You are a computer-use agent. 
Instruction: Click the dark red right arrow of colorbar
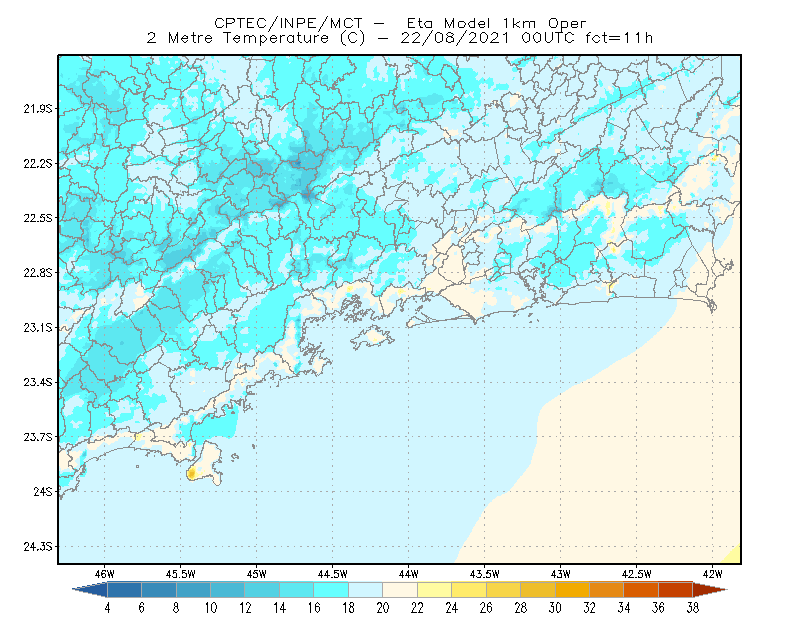[x=710, y=590]
